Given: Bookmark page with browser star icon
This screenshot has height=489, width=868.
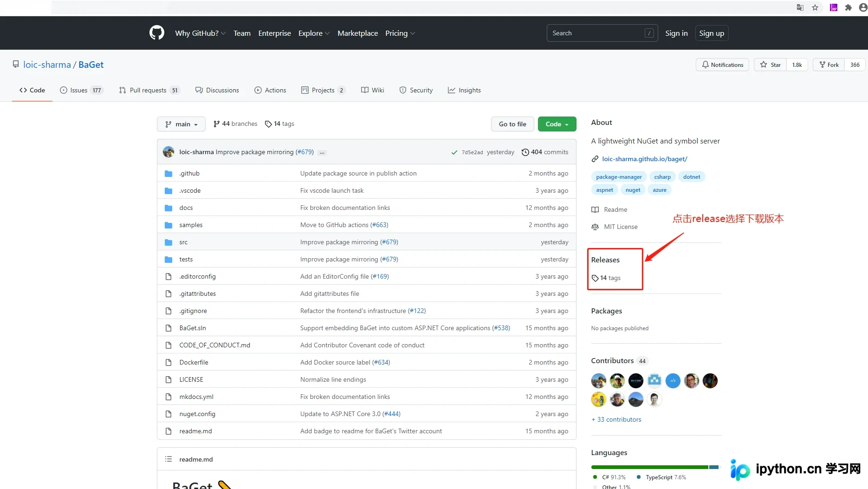Looking at the screenshot, I should point(815,7).
